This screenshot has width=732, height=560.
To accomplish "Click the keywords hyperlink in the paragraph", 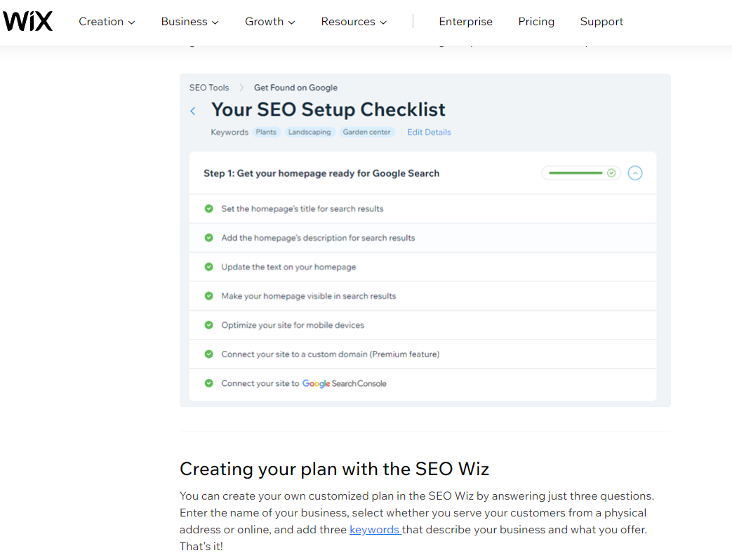I will point(375,530).
